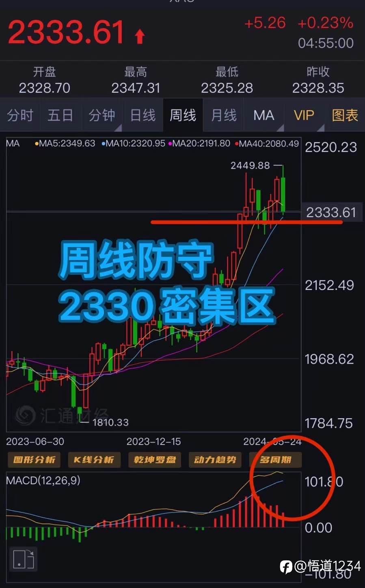Open the 多周期 multi-period view
The width and height of the screenshot is (365, 588).
[275, 460]
